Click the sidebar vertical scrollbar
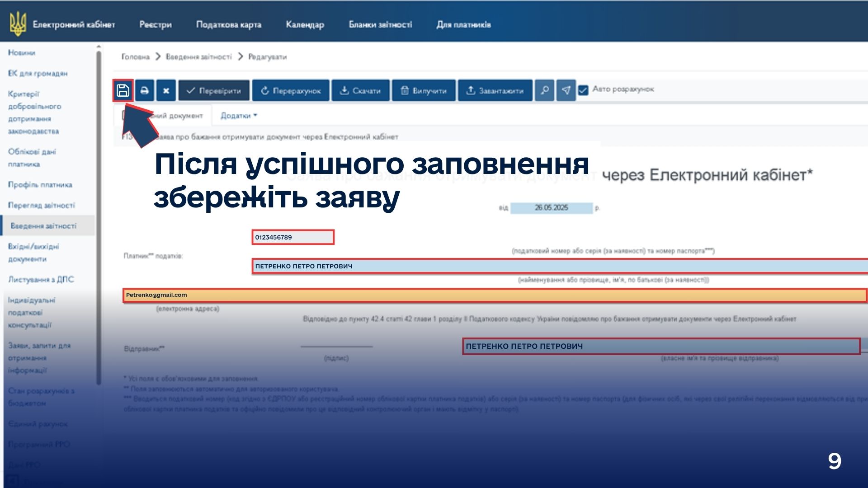This screenshot has width=868, height=488. coord(99,217)
